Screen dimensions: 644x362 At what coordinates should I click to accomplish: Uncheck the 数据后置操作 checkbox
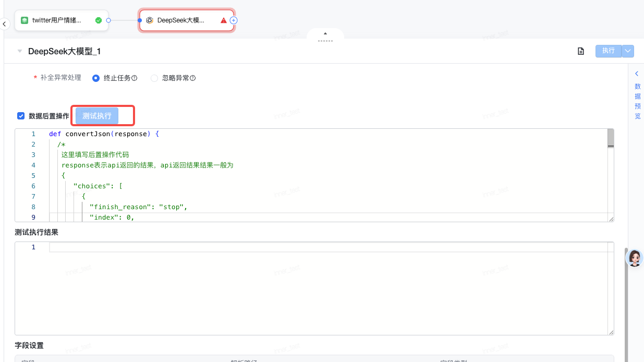pyautogui.click(x=21, y=116)
